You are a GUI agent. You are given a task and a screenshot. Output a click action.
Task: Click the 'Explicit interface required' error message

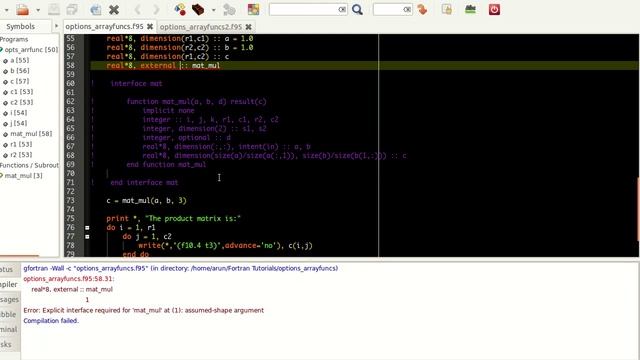point(143,310)
